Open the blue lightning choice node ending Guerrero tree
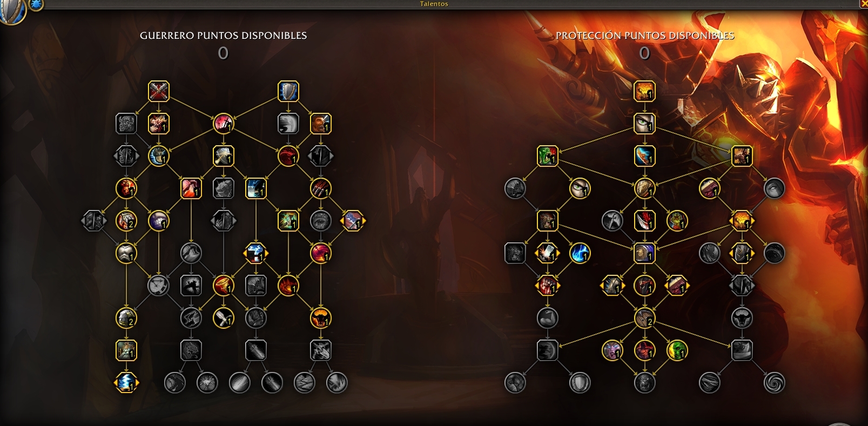868x426 pixels. click(126, 383)
